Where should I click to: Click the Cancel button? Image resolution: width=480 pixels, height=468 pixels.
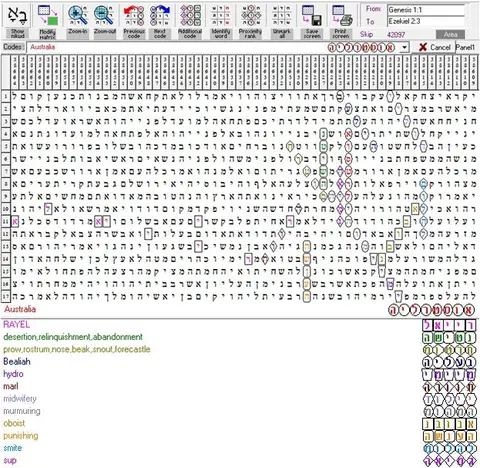[x=435, y=47]
